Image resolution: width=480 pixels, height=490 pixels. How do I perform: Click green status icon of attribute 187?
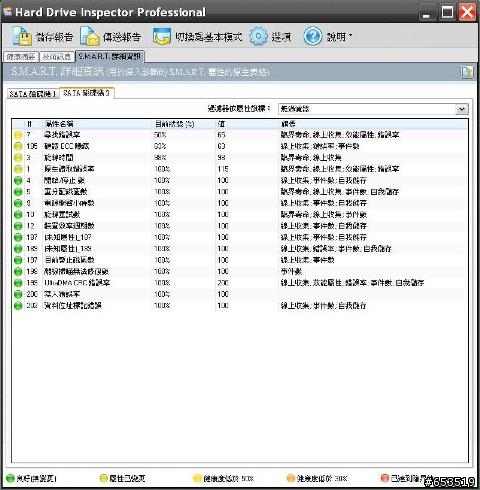pos(18,237)
